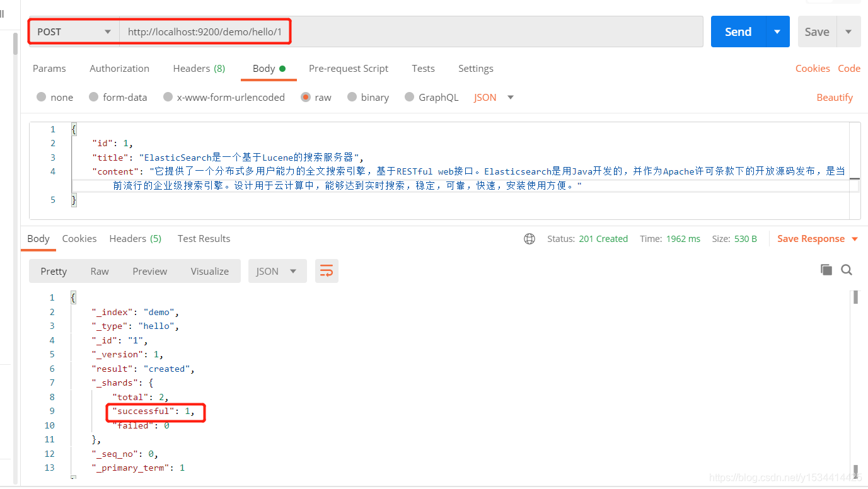Select the form-data radio button
This screenshot has width=868, height=489.
[x=93, y=97]
